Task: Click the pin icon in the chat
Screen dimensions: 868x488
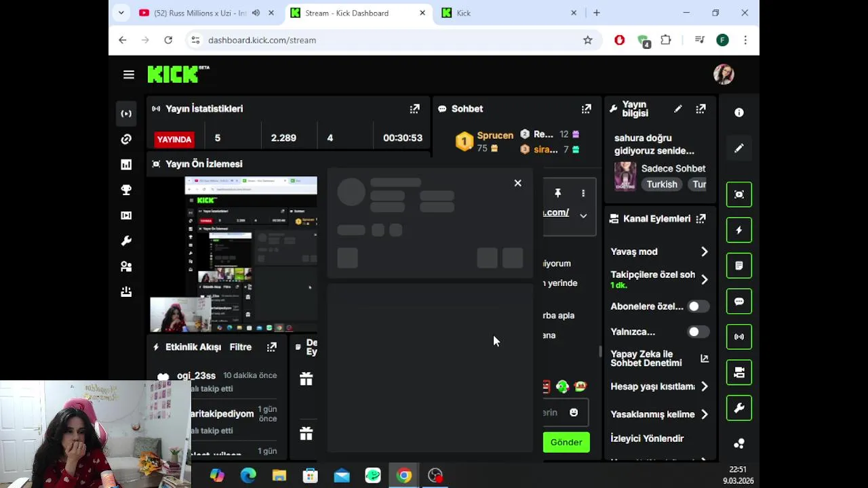Action: click(x=557, y=193)
